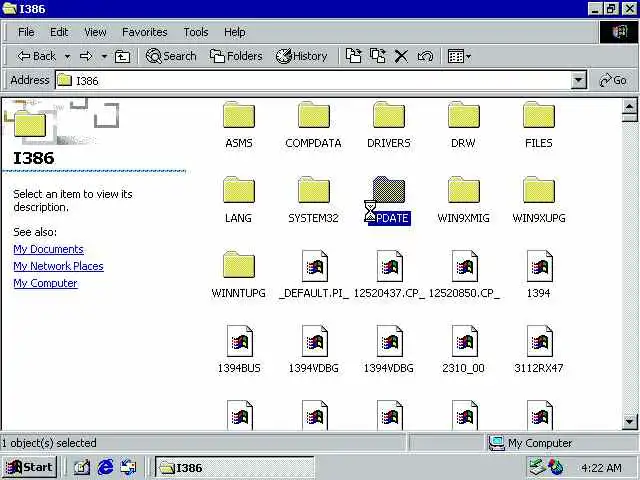Open the Back history dropdown arrow

67,56
